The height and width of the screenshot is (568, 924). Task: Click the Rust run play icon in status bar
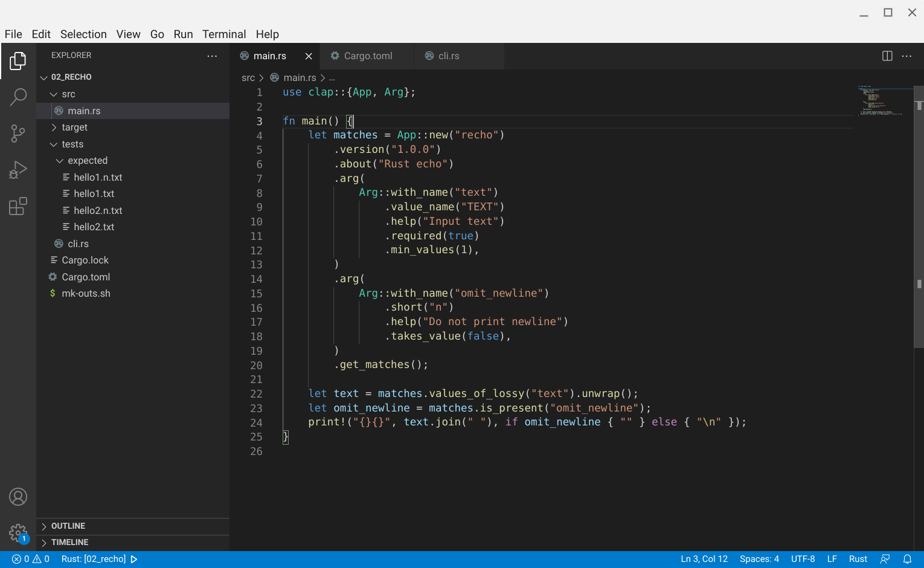tap(134, 559)
